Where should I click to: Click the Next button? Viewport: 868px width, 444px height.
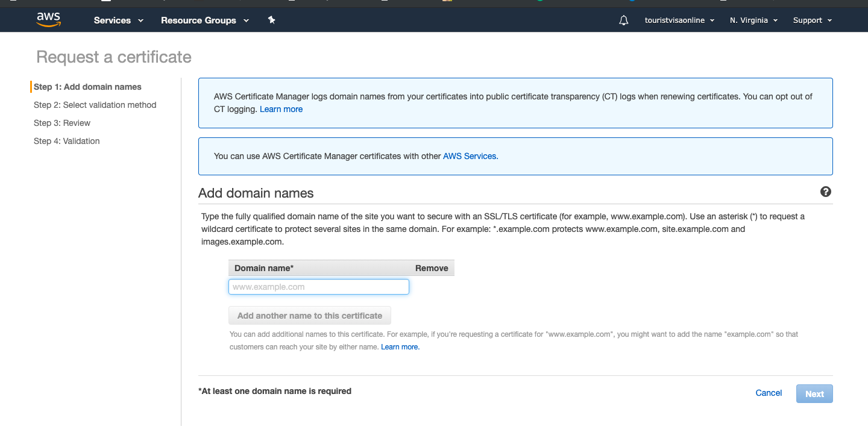pyautogui.click(x=814, y=394)
